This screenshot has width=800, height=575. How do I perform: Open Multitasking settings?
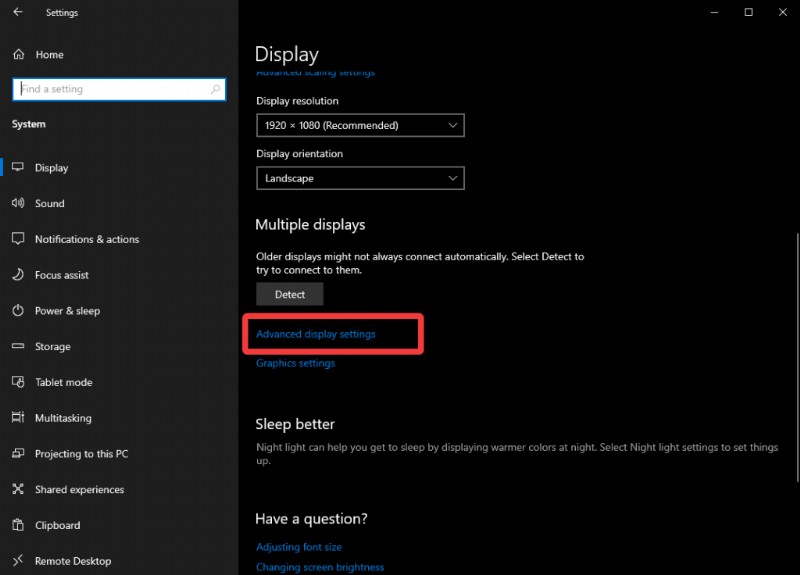tap(63, 418)
